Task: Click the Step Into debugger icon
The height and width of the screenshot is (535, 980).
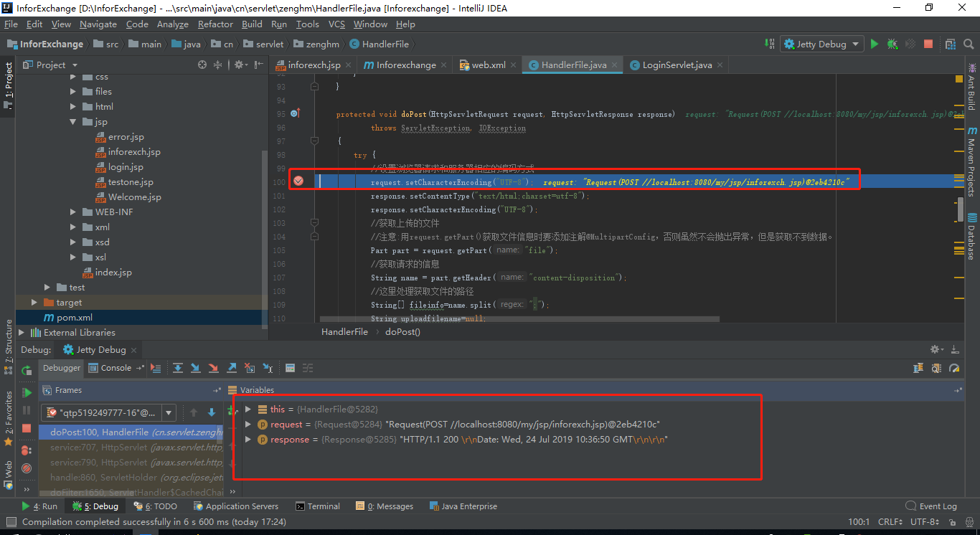Action: point(196,367)
